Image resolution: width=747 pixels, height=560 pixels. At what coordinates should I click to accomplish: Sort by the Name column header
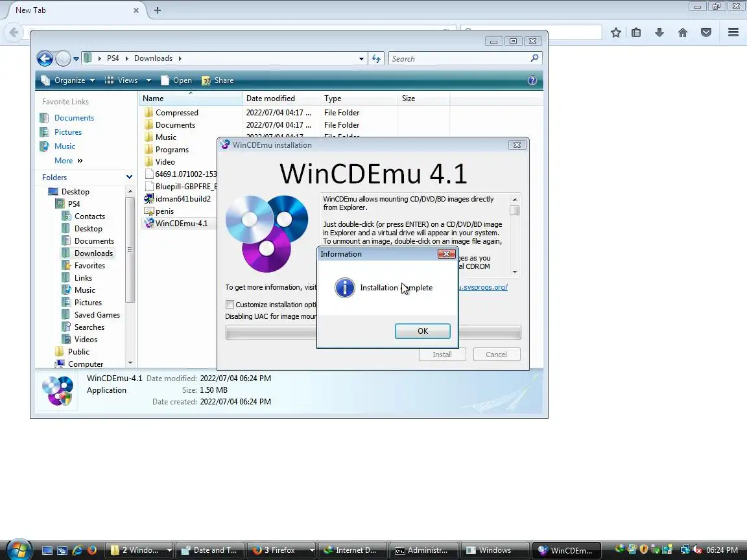(x=191, y=99)
